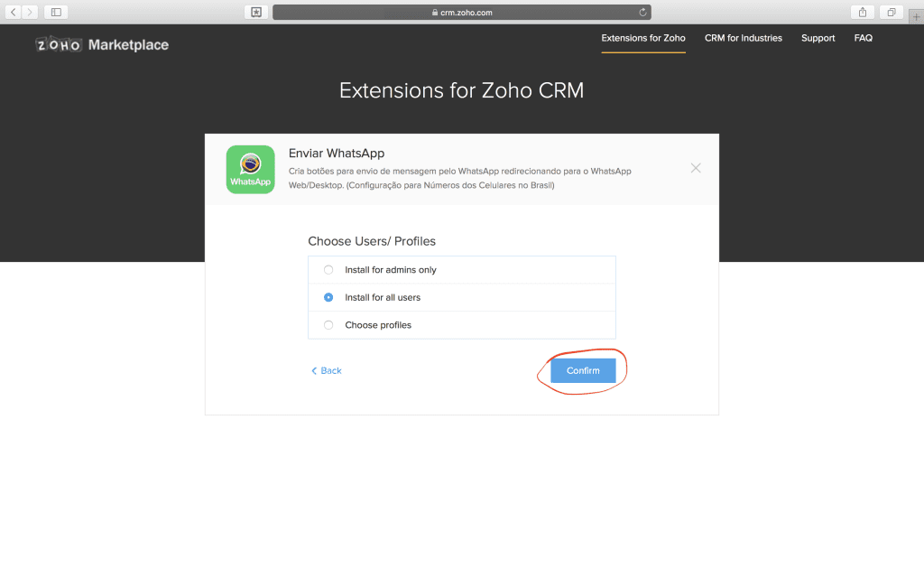The width and height of the screenshot is (924, 578).
Task: Click the crm.zoho.com address bar
Action: pyautogui.click(x=461, y=13)
